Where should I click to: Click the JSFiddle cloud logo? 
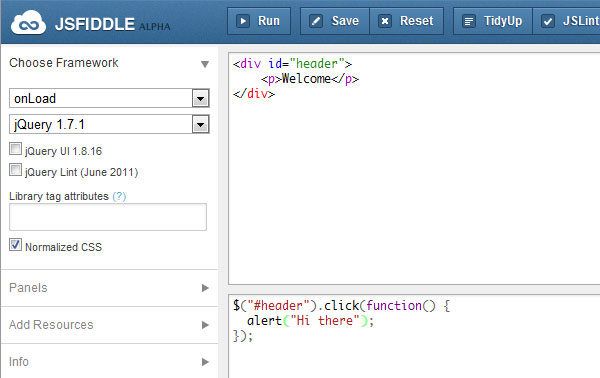pos(28,23)
